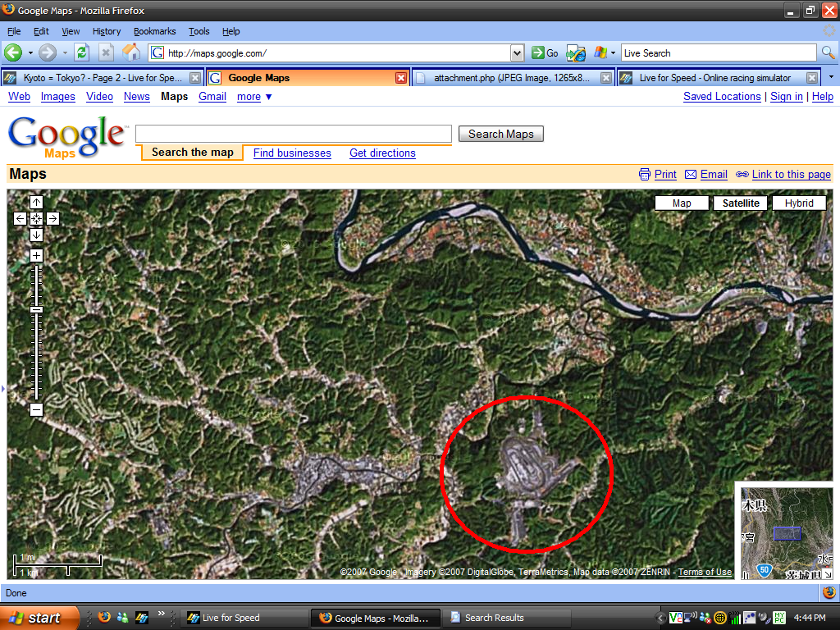Open the Tools menu
This screenshot has width=840, height=630.
coord(199,32)
